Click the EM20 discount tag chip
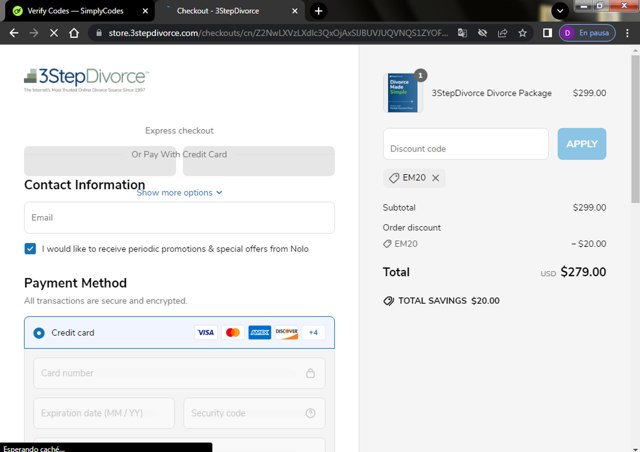 tap(414, 178)
